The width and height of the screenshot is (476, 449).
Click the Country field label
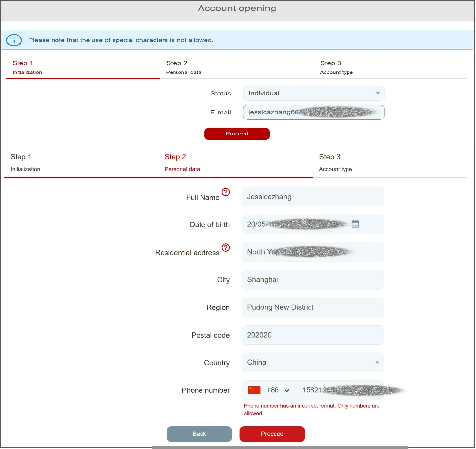pyautogui.click(x=217, y=363)
